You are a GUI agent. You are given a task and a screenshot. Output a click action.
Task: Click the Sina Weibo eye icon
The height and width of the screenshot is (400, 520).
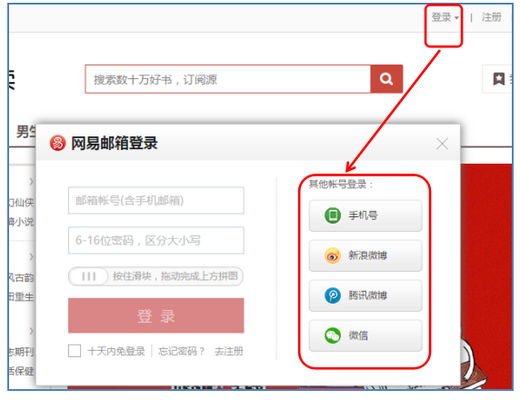pyautogui.click(x=332, y=256)
